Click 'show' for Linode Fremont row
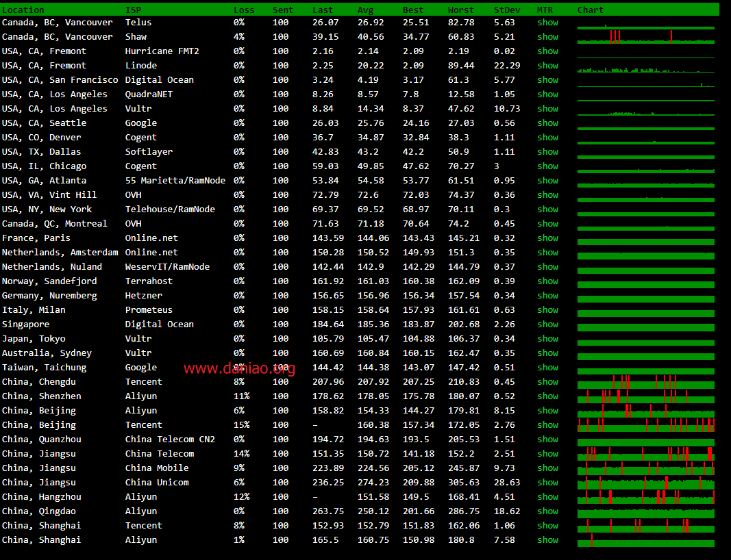 click(547, 66)
